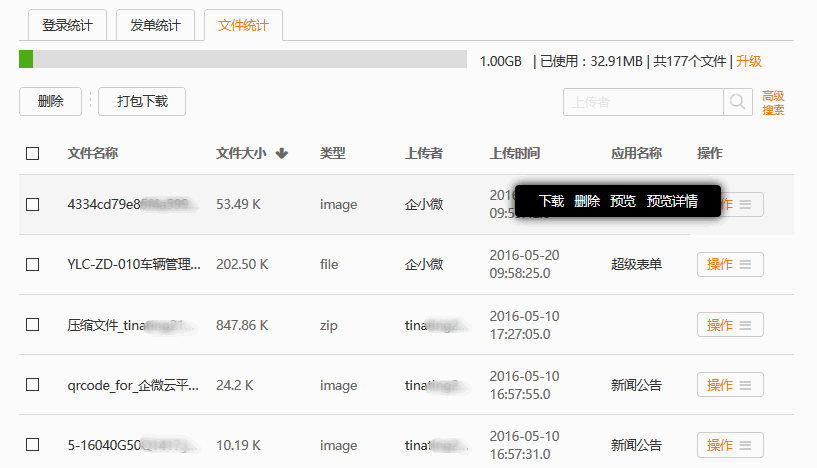
Task: Check the select-all checkbox in header
Action: 32,153
